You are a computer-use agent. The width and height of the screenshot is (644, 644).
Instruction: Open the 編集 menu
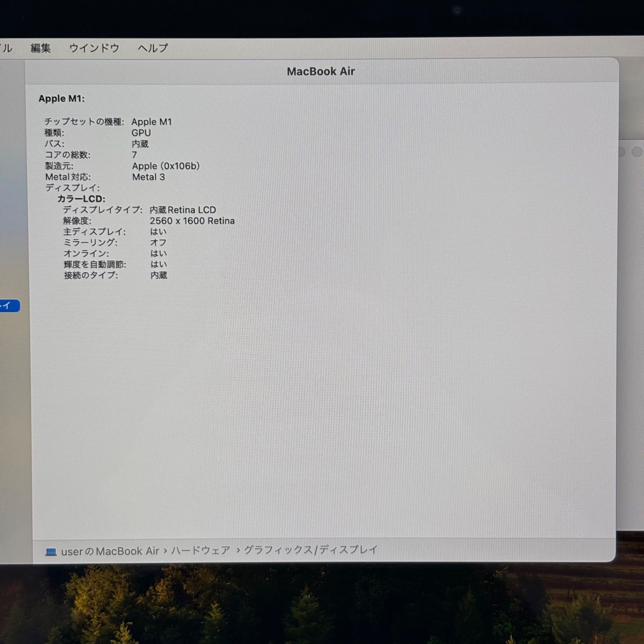coord(41,48)
